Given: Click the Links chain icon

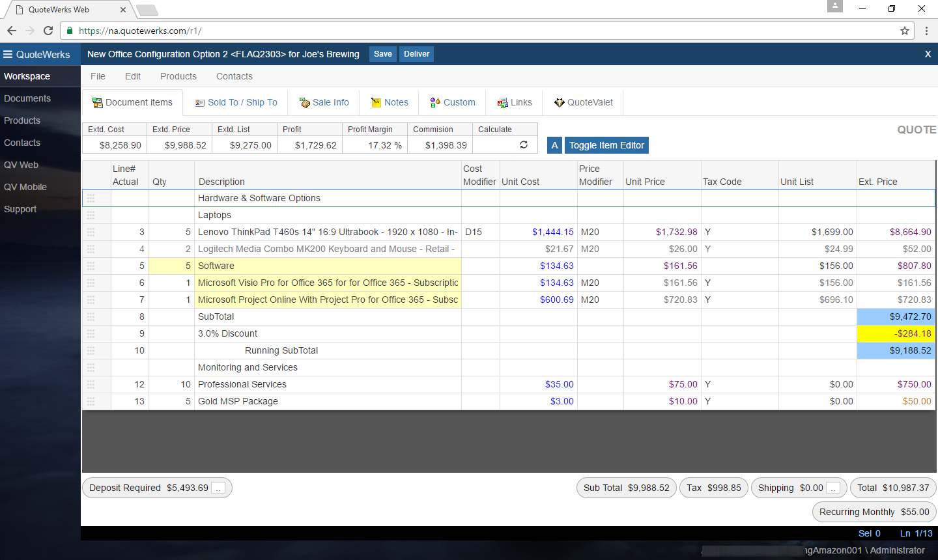Looking at the screenshot, I should (503, 102).
